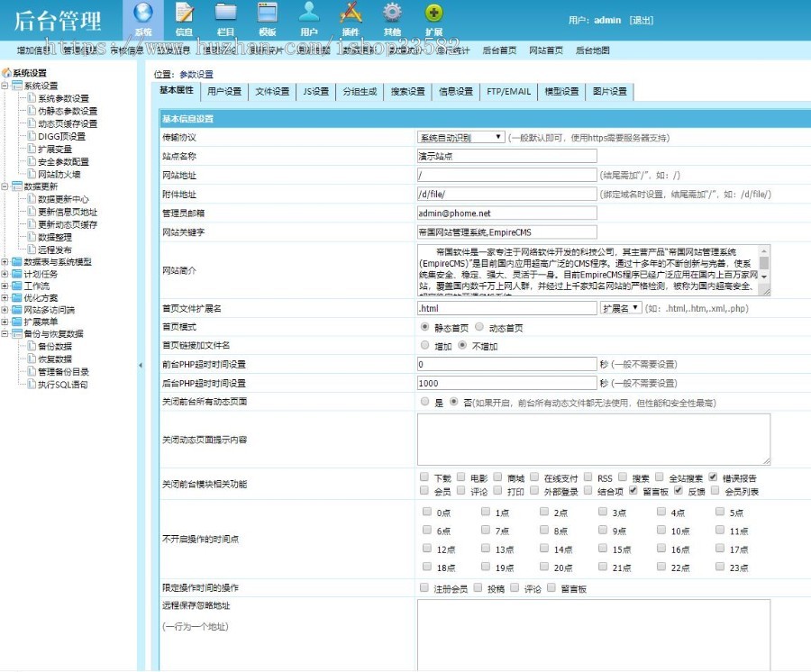Check the 0点 time checkbox
This screenshot has width=811, height=672.
pos(427,512)
